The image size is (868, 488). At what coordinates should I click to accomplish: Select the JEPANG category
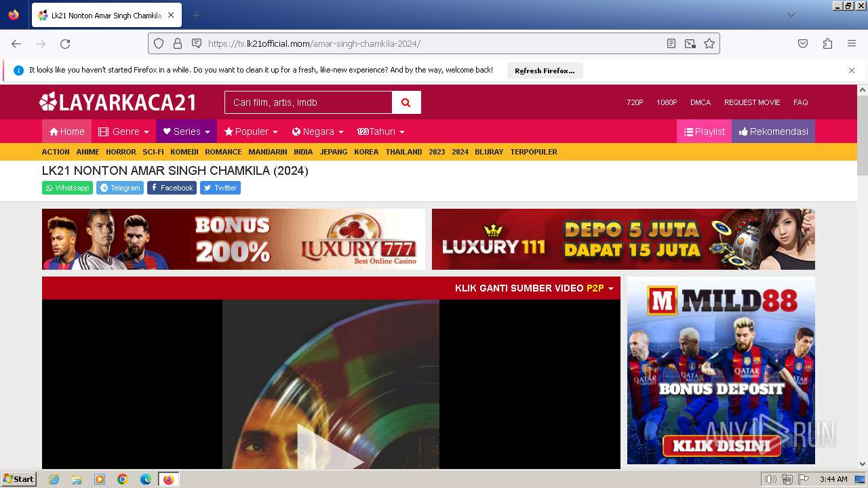(334, 152)
